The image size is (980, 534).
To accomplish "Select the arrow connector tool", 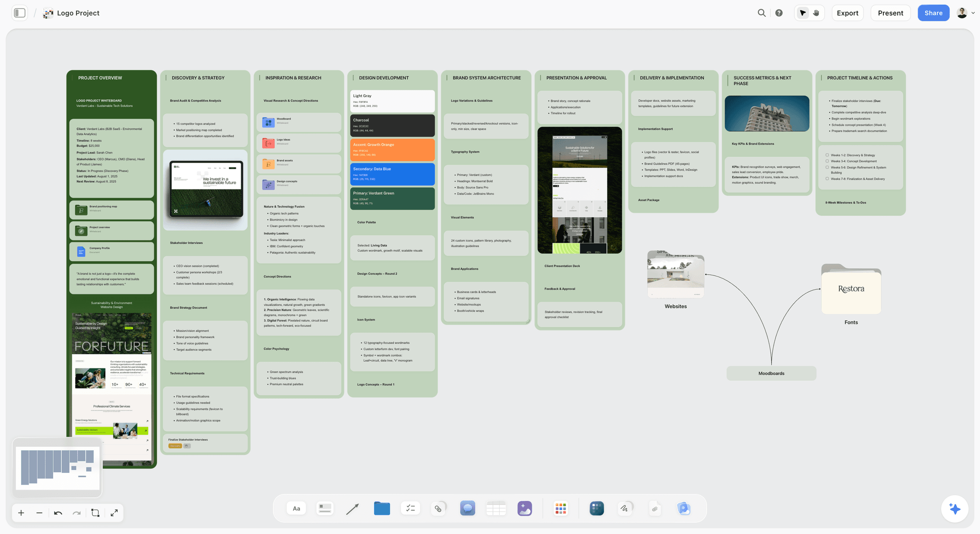I will (353, 509).
